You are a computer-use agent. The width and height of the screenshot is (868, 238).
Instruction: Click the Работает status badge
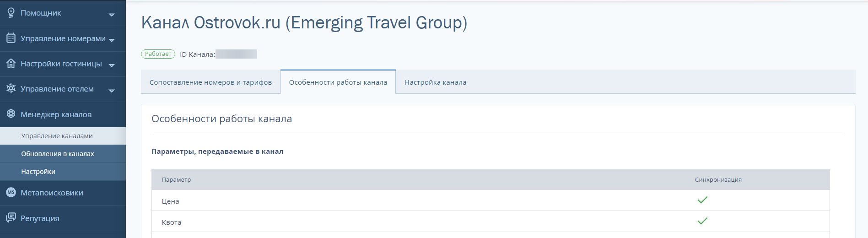tap(158, 54)
